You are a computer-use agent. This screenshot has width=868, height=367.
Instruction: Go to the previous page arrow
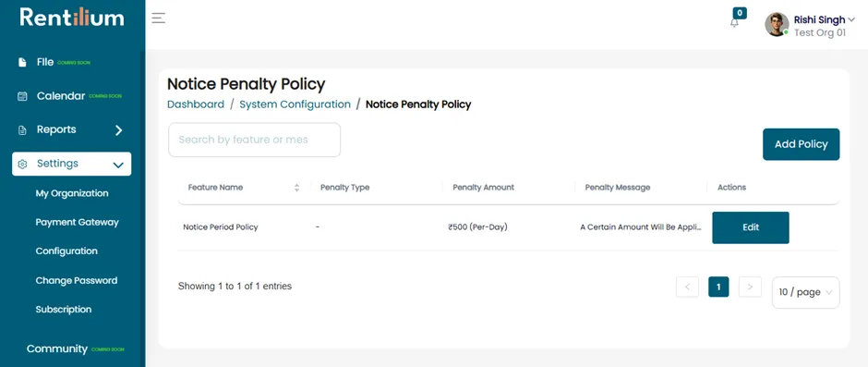[x=688, y=287]
